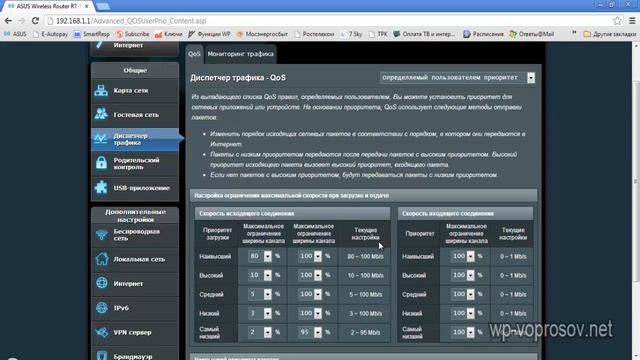
Task: Click upload Medium '5 ~ 100 Mb/s' value
Action: coord(365,294)
